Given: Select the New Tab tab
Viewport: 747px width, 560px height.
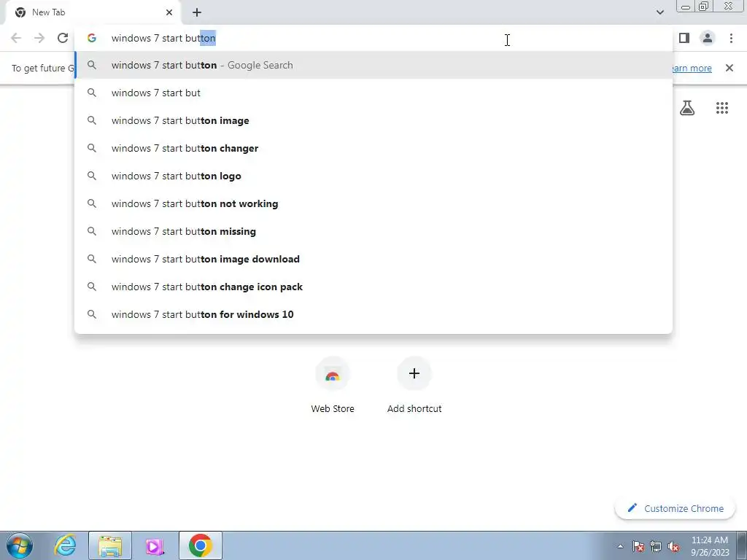Looking at the screenshot, I should tap(93, 12).
